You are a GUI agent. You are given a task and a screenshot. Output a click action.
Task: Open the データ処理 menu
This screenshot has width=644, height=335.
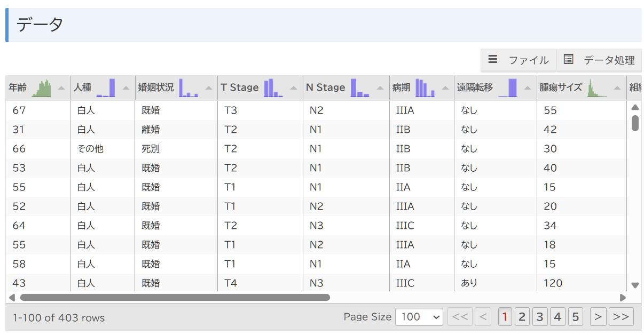pyautogui.click(x=599, y=60)
